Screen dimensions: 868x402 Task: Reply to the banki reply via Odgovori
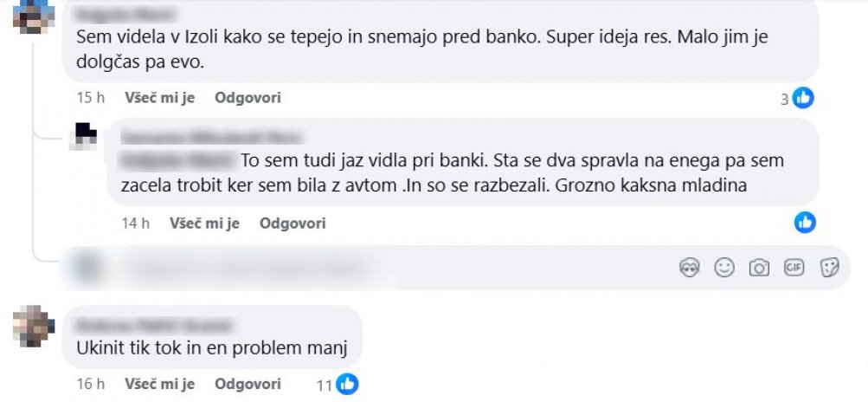point(293,224)
